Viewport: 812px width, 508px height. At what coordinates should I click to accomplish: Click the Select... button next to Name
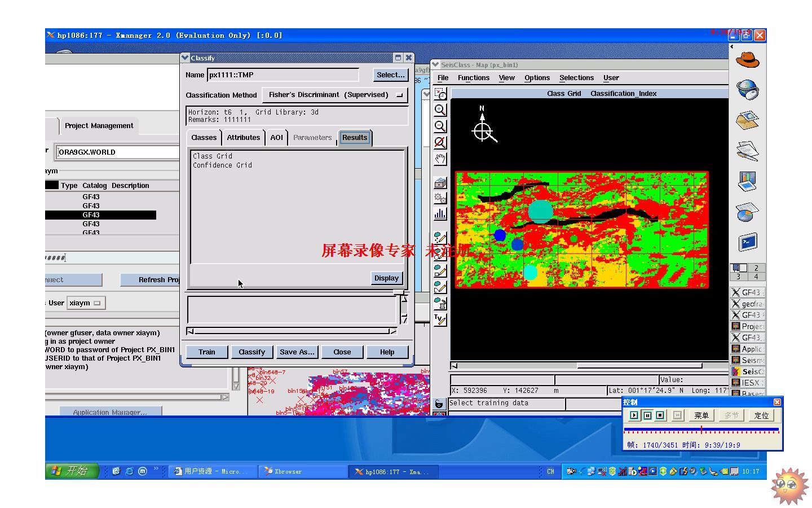pos(390,75)
